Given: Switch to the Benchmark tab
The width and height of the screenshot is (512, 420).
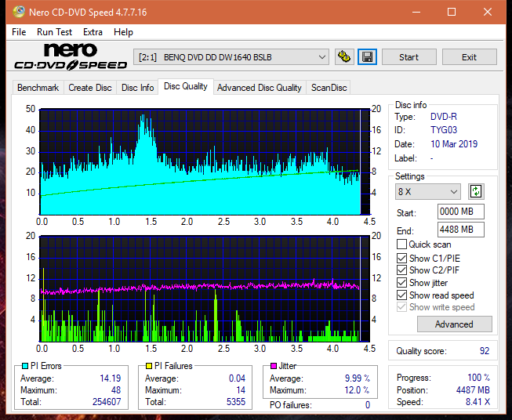Looking at the screenshot, I should click(38, 88).
